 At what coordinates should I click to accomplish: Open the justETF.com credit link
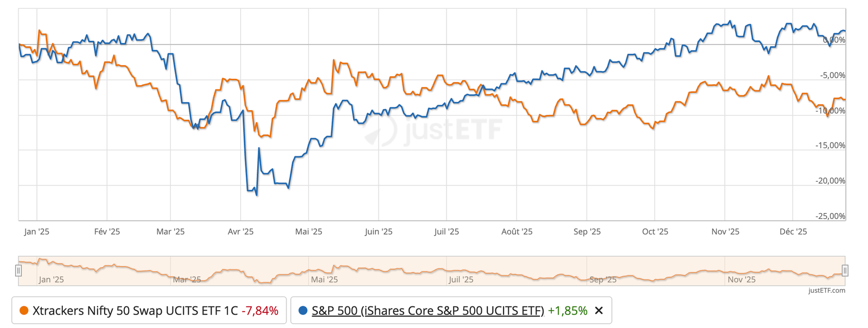point(826,291)
